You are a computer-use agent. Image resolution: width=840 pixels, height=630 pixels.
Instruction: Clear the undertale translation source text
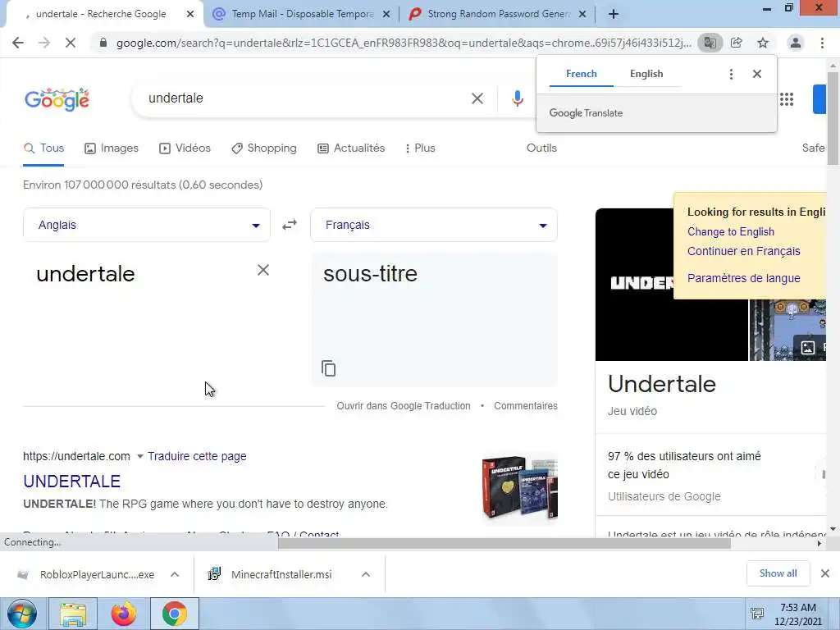(263, 270)
